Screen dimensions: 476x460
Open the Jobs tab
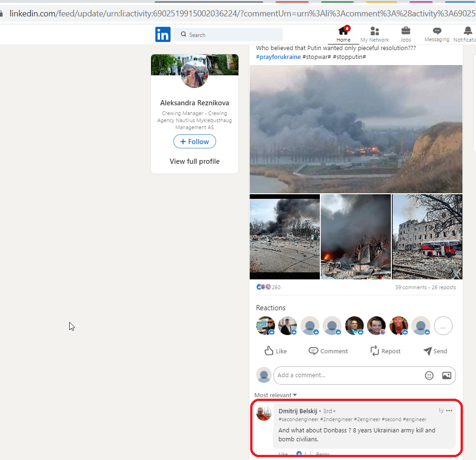click(405, 34)
